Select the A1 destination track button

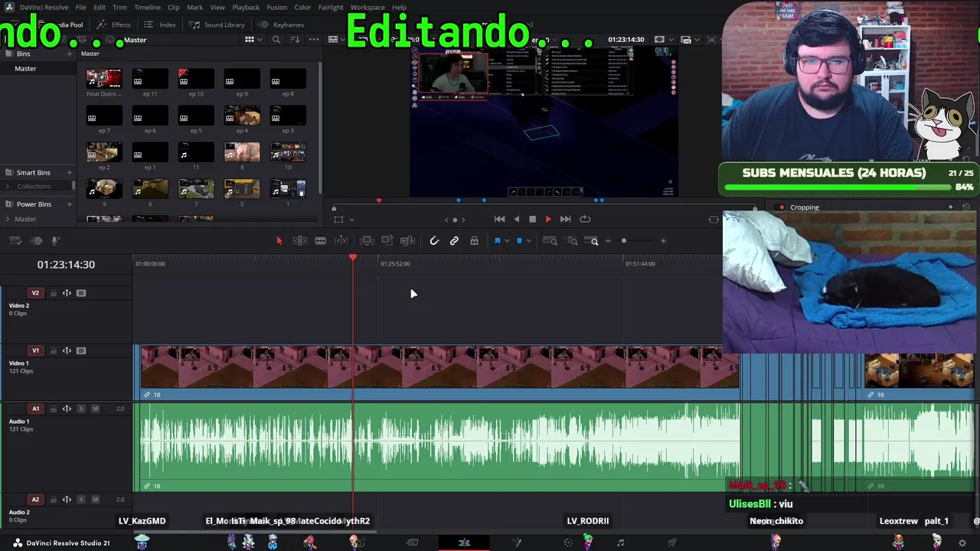point(35,409)
